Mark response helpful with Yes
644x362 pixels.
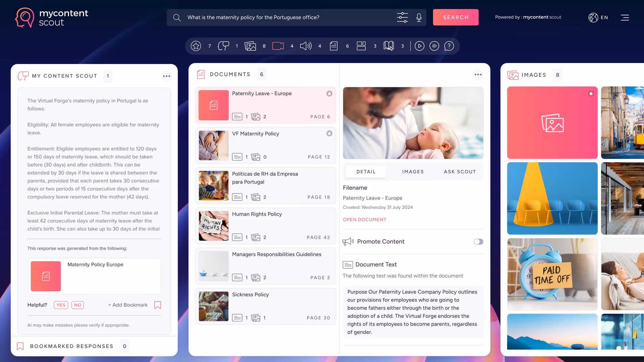(x=61, y=305)
